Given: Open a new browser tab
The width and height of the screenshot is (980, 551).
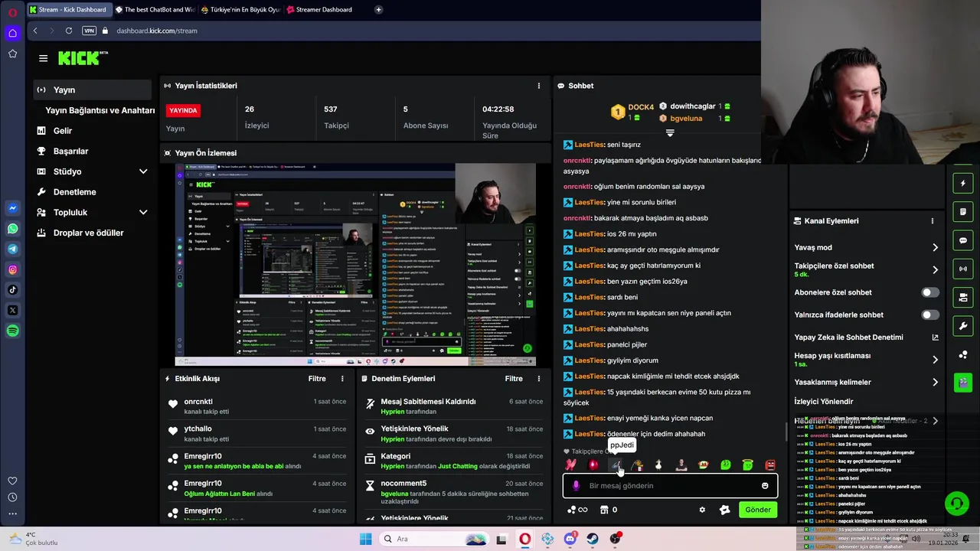Looking at the screenshot, I should pos(378,9).
